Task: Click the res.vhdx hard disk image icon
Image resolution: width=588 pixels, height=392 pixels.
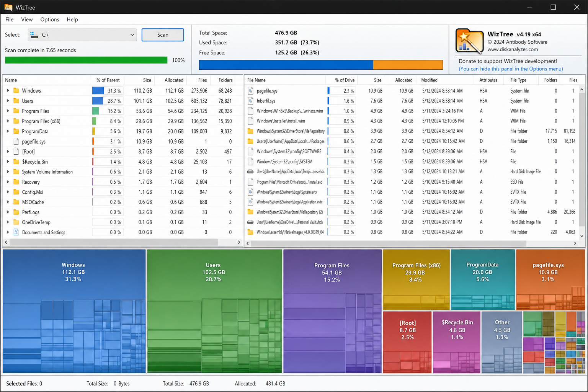Action: (x=250, y=171)
